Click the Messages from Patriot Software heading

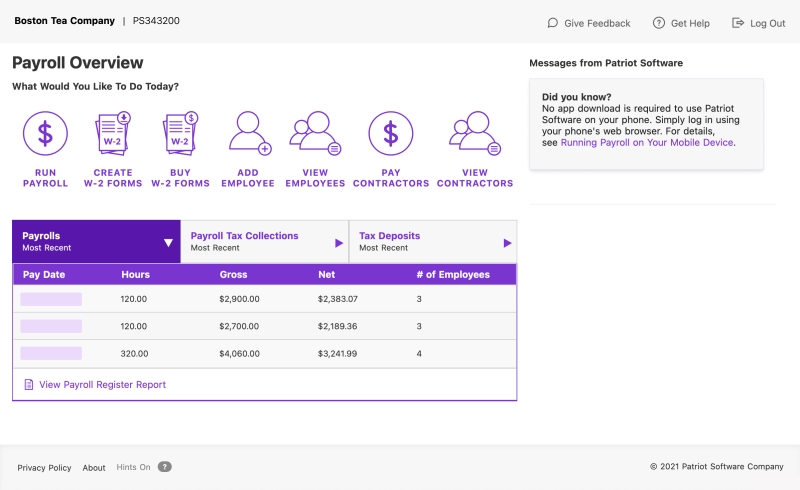[606, 63]
